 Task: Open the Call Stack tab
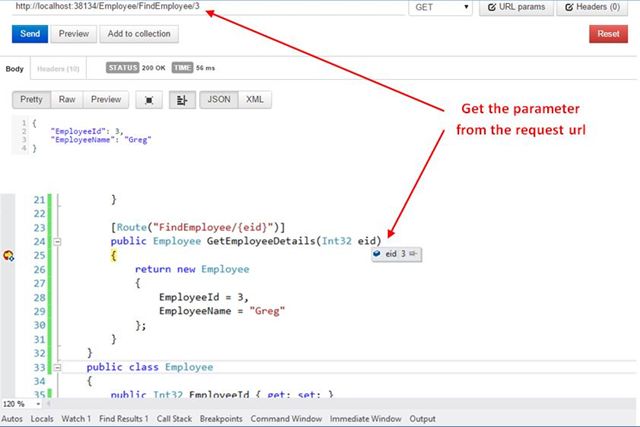pyautogui.click(x=174, y=419)
